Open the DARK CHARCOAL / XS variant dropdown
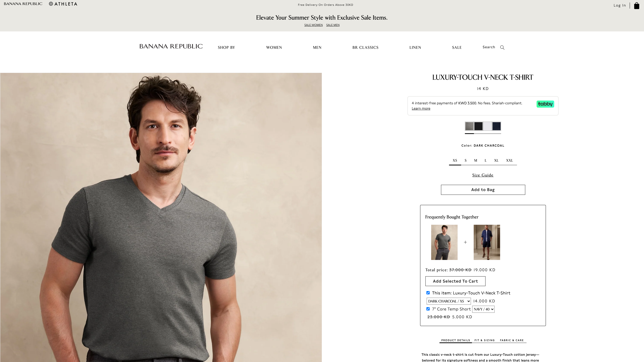This screenshot has width=644, height=362. (x=448, y=301)
